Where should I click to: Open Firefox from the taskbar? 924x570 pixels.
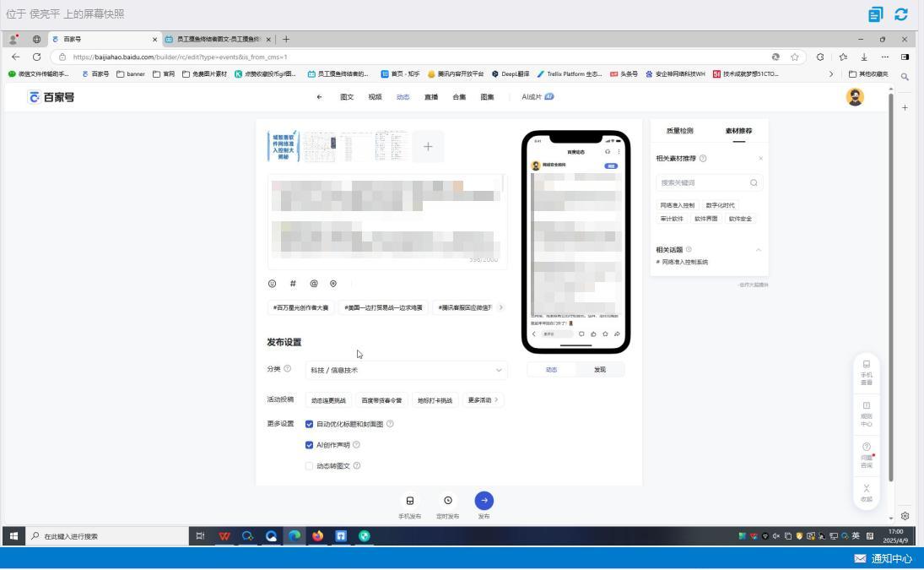[317, 536]
